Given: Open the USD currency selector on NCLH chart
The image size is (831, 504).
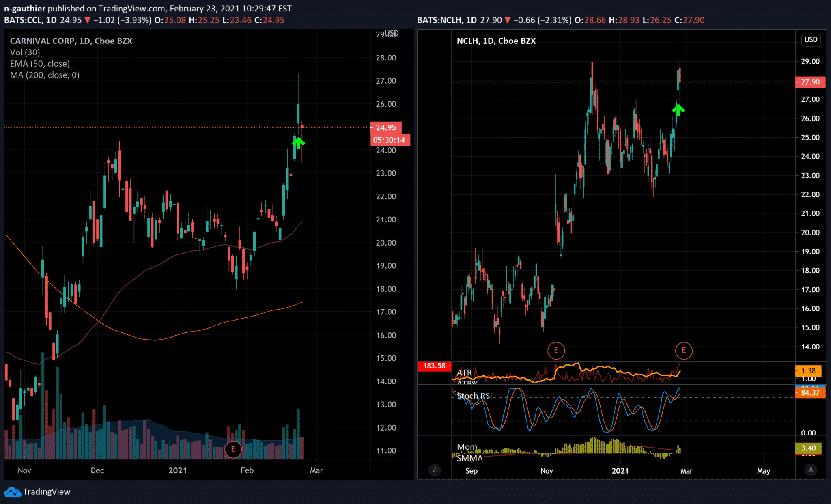Looking at the screenshot, I should coord(811,40).
